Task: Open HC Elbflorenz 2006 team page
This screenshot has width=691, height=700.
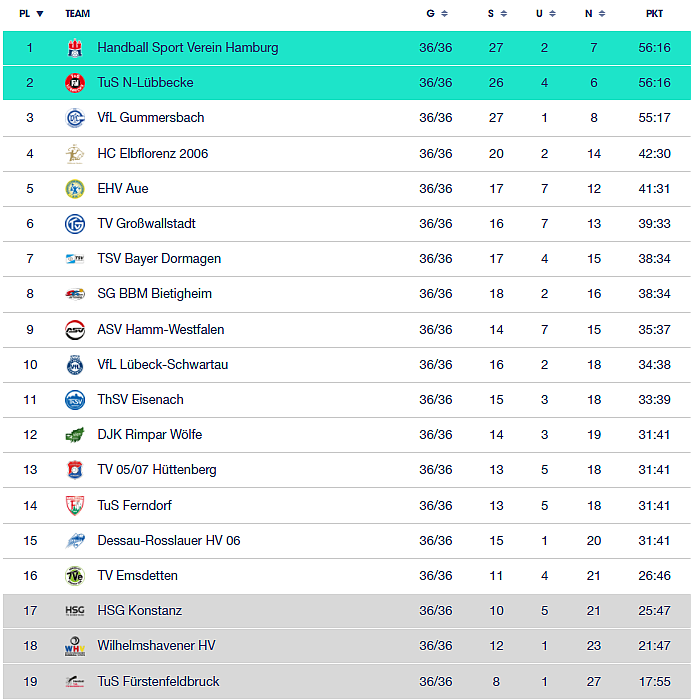Action: tap(152, 154)
